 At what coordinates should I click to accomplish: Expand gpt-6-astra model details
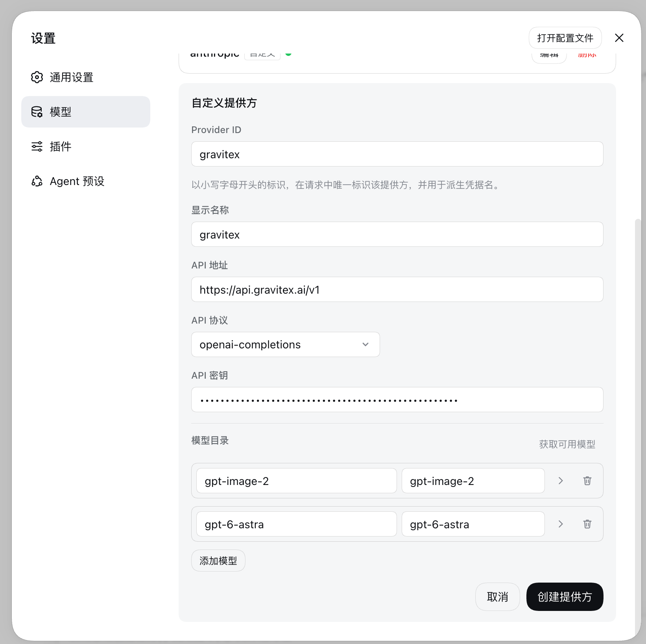point(561,524)
